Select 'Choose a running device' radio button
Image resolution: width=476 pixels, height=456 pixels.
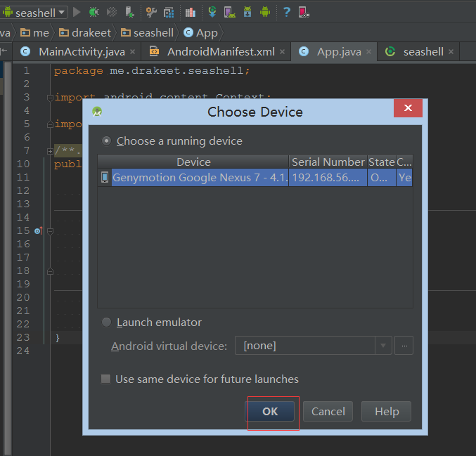(x=107, y=141)
